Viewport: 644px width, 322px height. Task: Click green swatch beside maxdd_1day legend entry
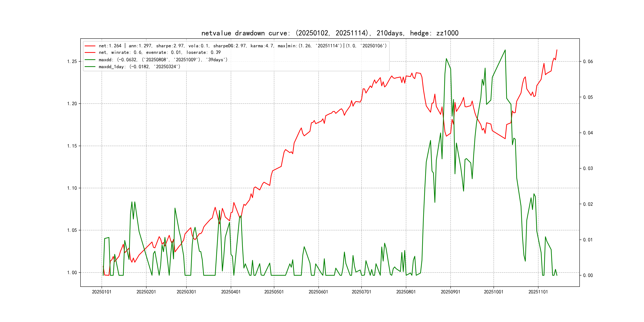[x=90, y=67]
